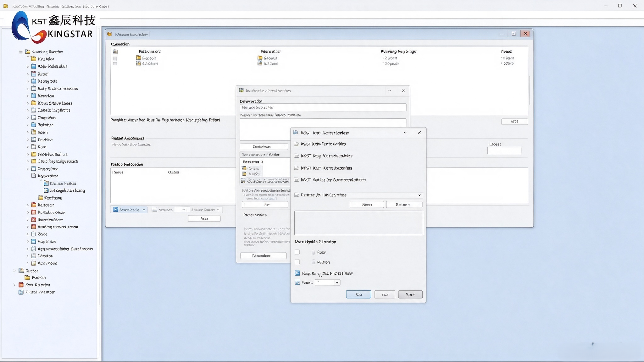Click the icon beside '6.50reili' in second column
The height and width of the screenshot is (362, 644).
coord(260,63)
